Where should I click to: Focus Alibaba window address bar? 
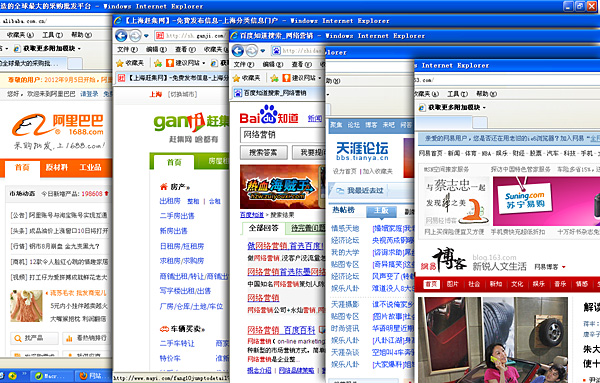pos(55,21)
